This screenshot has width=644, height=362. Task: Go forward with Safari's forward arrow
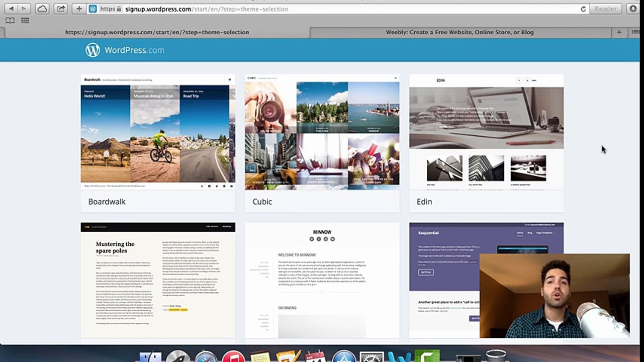25,9
